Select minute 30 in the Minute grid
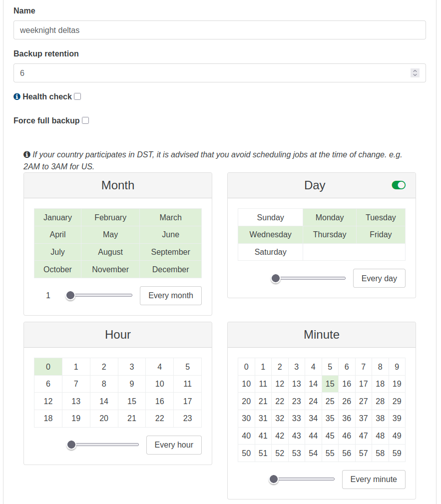The image size is (441, 504). 246,419
